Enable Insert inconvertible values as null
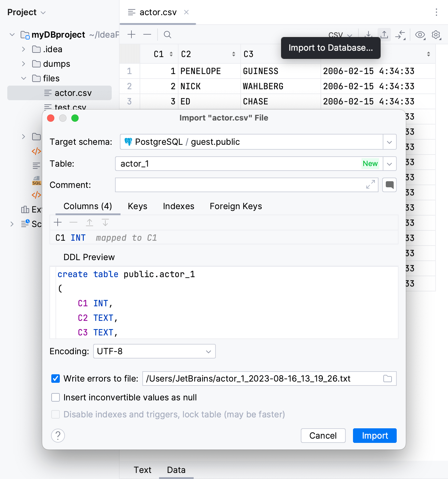Screen dimensions: 448x479 (56, 397)
